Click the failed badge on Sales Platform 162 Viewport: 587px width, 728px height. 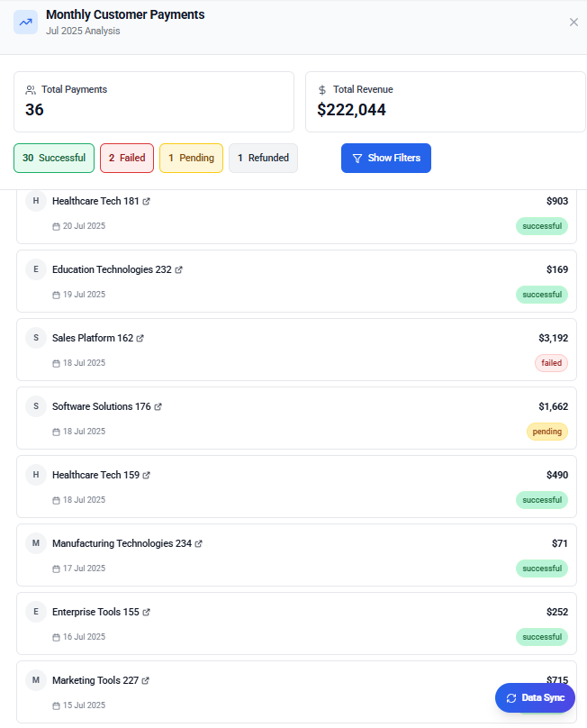[x=551, y=363]
